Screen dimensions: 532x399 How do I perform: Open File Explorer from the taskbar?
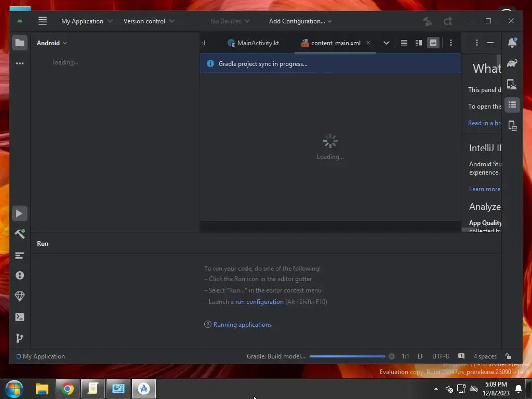42,389
